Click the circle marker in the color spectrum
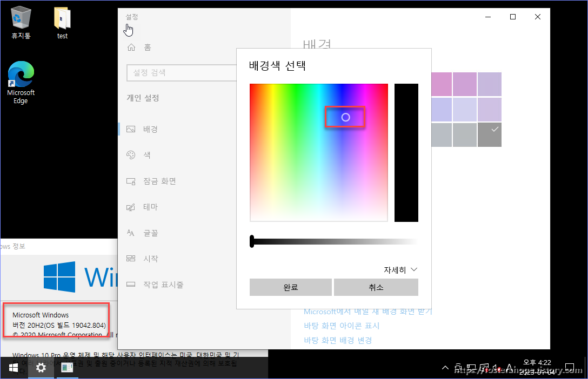Screen dimensions: 588x379 tap(346, 117)
